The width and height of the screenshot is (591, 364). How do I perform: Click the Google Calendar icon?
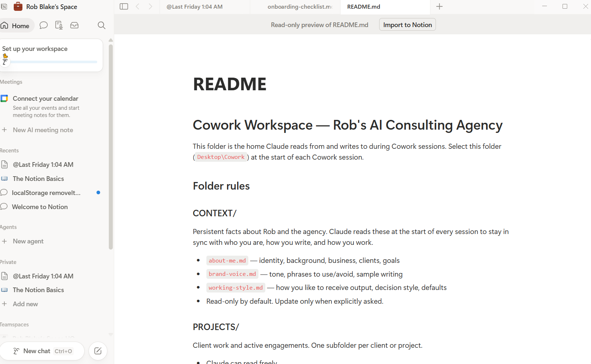pos(4,98)
